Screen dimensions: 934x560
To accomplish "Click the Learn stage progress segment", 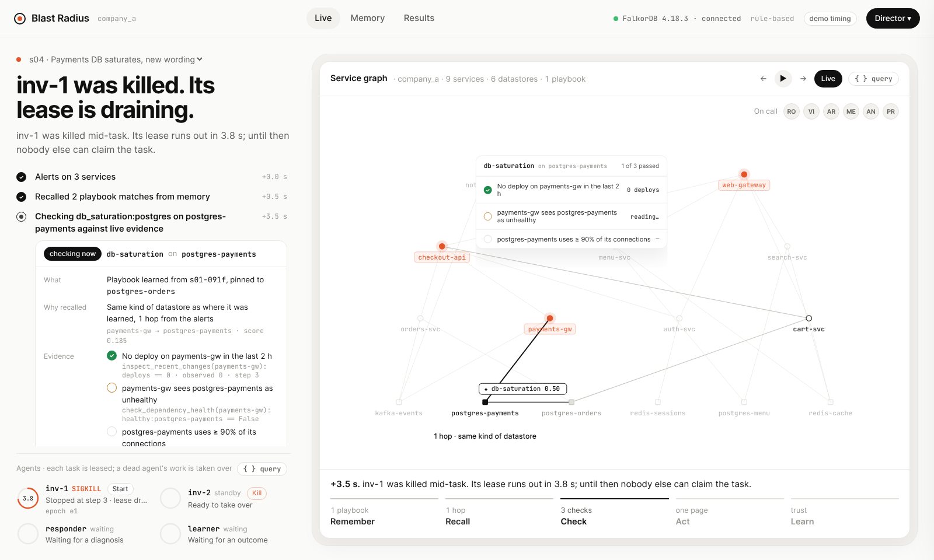I will tap(845, 513).
